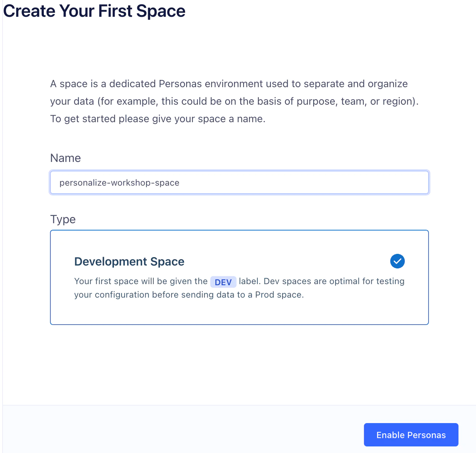Click the Name label above the input
The image size is (476, 453).
pos(65,158)
